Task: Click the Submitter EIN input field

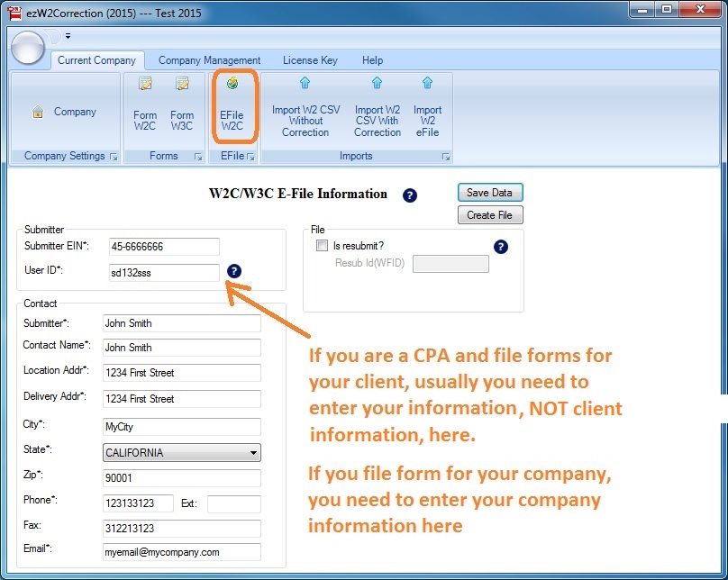Action: point(162,247)
